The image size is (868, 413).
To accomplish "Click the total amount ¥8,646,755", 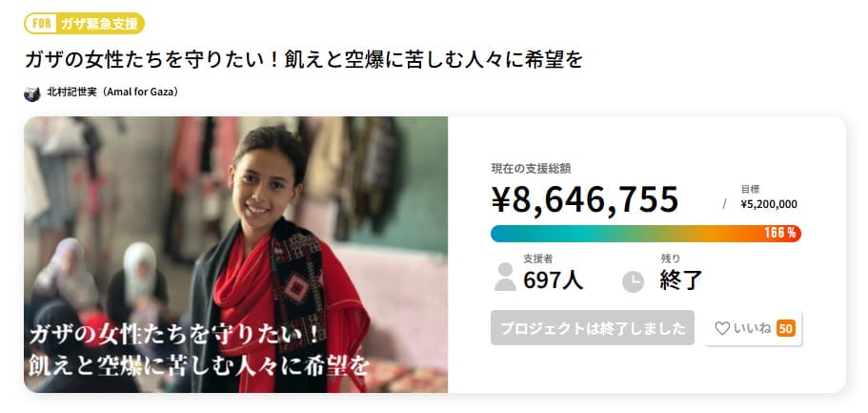I will (585, 200).
